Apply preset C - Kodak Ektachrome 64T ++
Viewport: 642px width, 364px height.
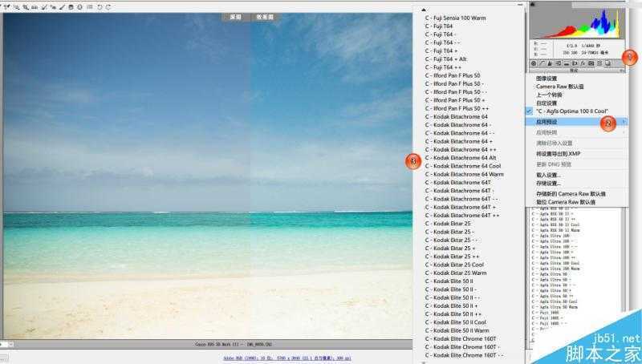tap(462, 215)
